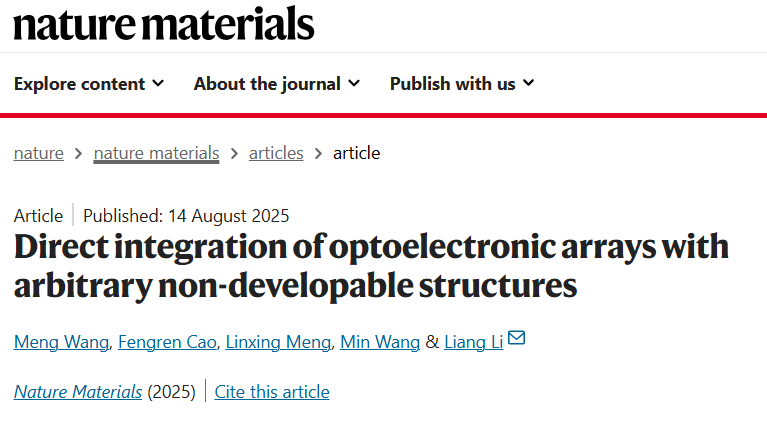Expand the About the journal arrow

pos(354,83)
